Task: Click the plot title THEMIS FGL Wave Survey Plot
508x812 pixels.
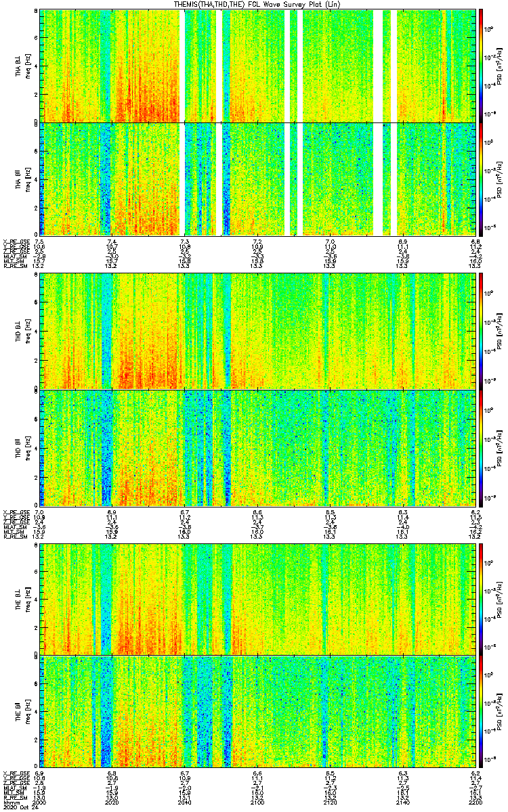Action: (257, 4)
